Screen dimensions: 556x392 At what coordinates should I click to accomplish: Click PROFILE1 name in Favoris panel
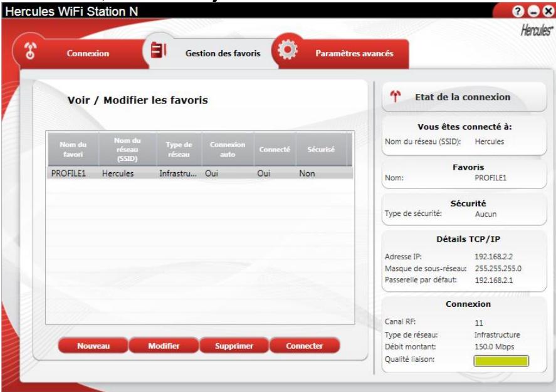pos(491,178)
